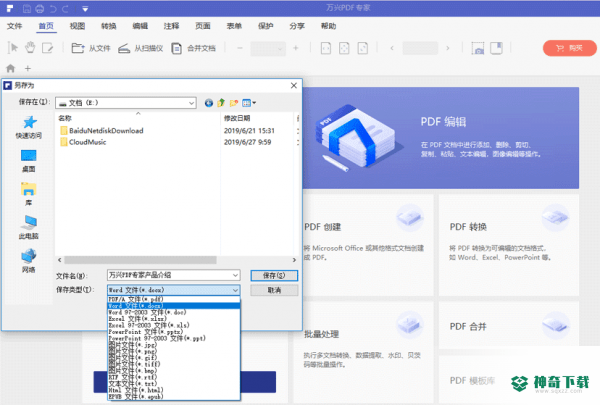Open the 帮助 tab

click(328, 26)
